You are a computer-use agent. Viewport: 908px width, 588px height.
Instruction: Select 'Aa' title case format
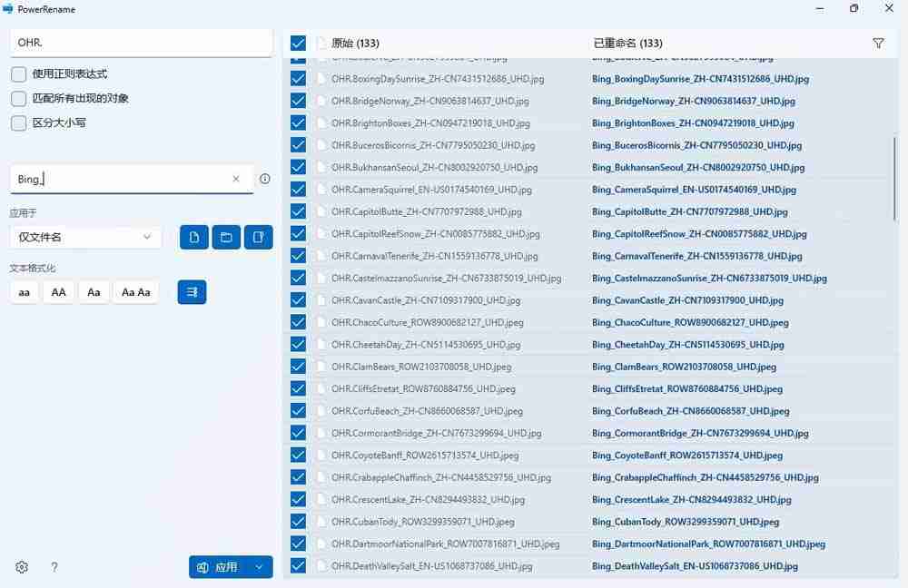(94, 292)
